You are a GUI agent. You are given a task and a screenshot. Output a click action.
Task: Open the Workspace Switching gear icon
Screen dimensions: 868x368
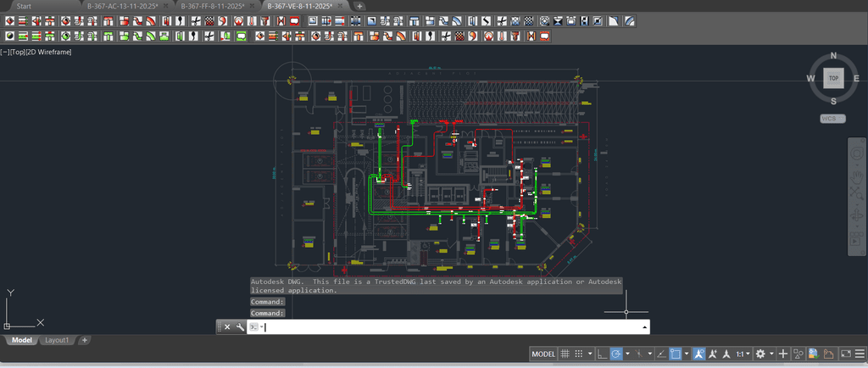click(x=760, y=354)
